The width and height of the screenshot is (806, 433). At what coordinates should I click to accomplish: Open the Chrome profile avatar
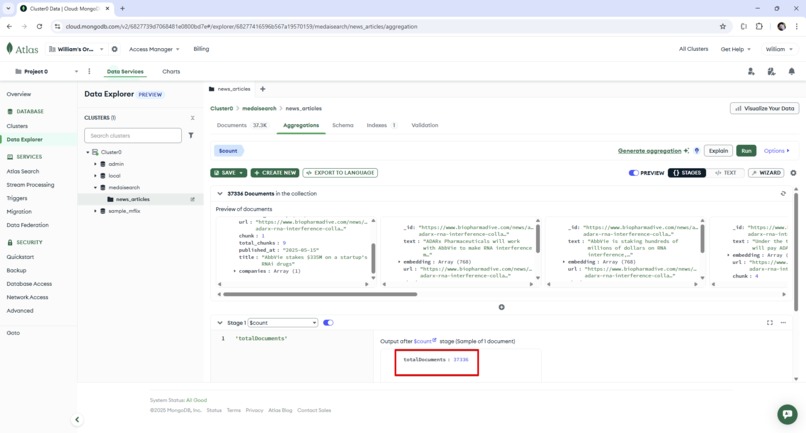pos(781,26)
